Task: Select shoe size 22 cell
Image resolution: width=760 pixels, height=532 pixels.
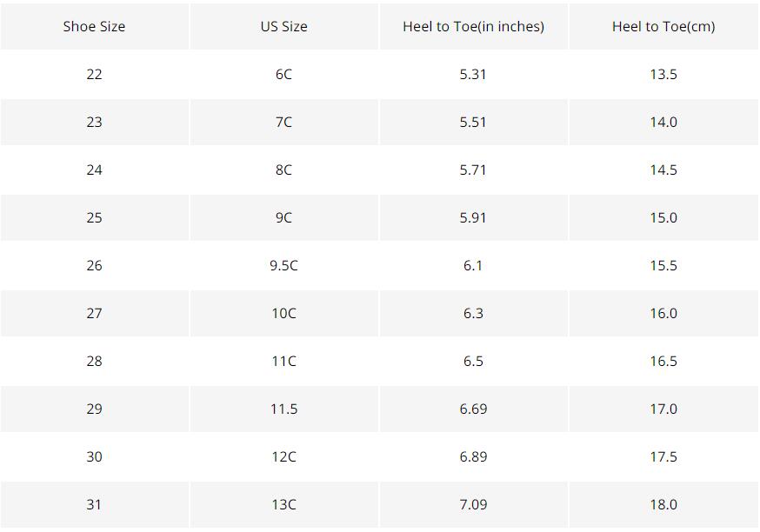Action: (x=94, y=74)
